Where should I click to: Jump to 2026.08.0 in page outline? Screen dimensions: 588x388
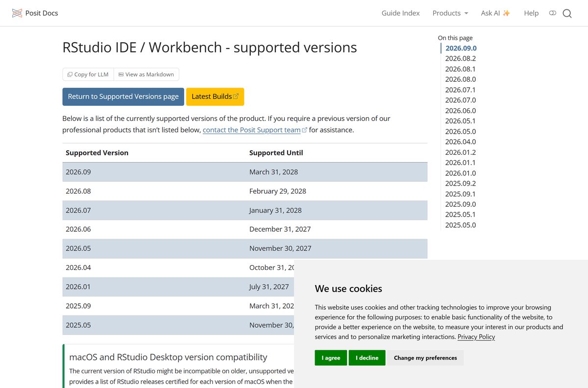(460, 79)
